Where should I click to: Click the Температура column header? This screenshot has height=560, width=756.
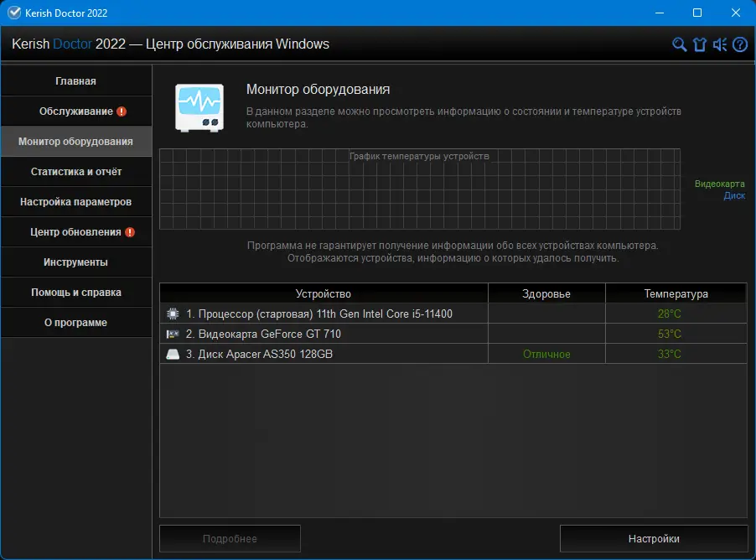pyautogui.click(x=676, y=293)
